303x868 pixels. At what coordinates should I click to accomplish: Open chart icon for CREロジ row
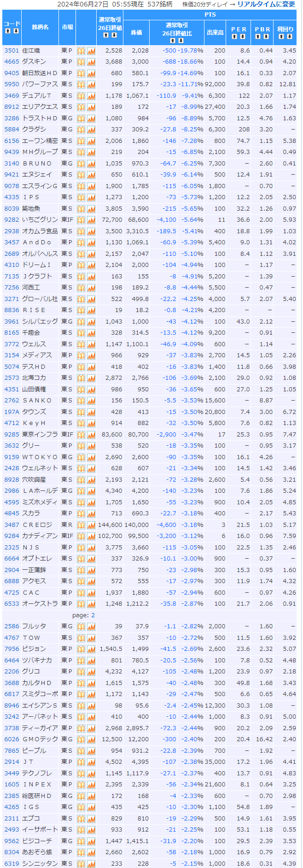coord(91,525)
